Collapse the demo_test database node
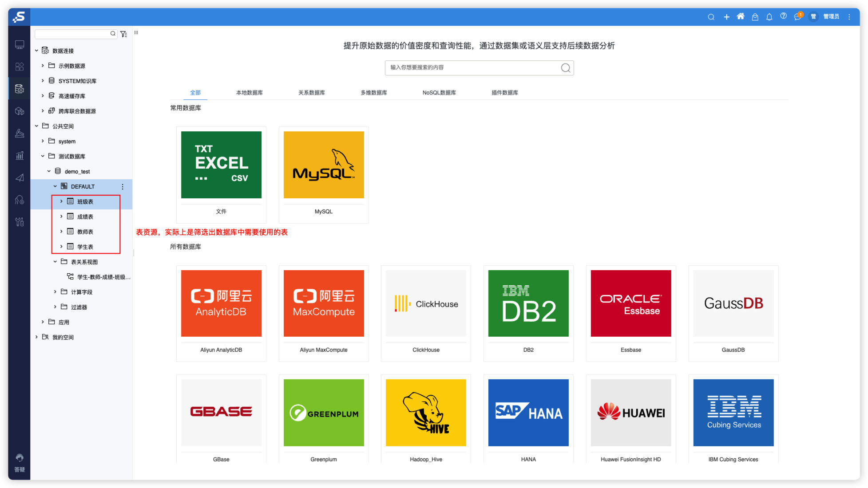Viewport: 868px width, 488px height. pyautogui.click(x=49, y=171)
